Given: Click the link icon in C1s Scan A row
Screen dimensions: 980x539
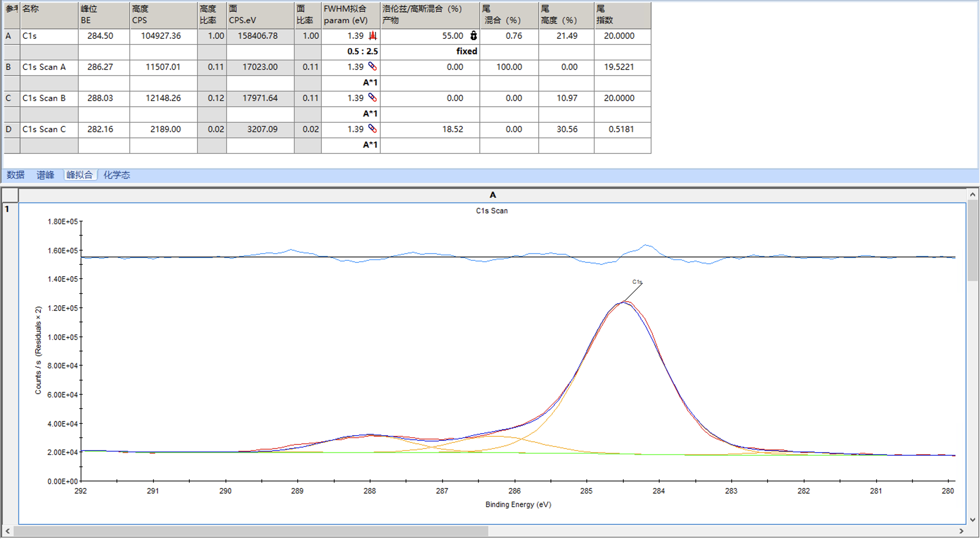Looking at the screenshot, I should point(372,67).
